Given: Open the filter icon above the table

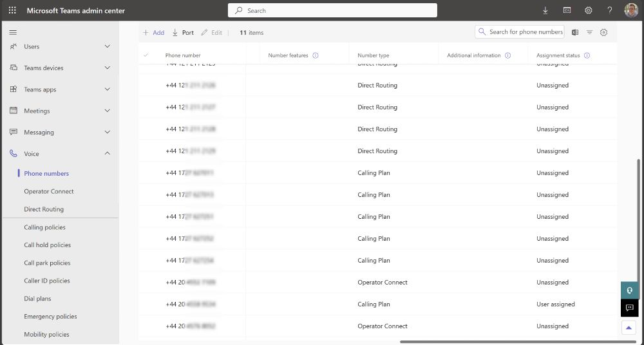Looking at the screenshot, I should (x=589, y=32).
